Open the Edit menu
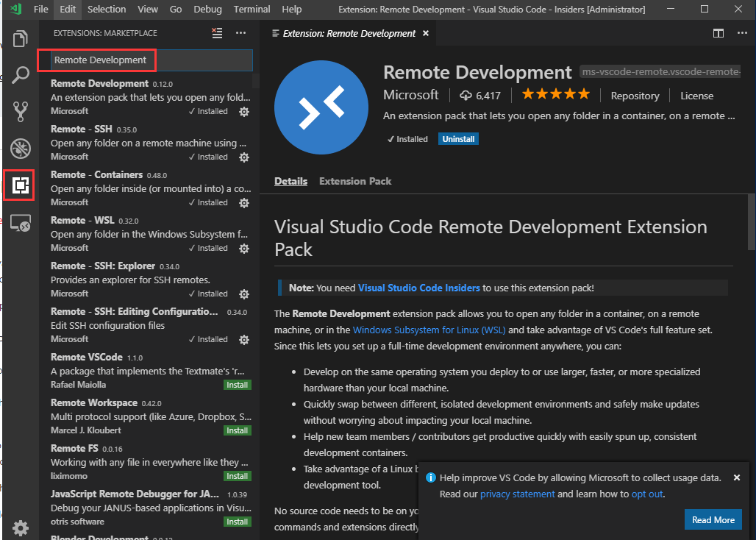The height and width of the screenshot is (540, 756). coord(68,10)
